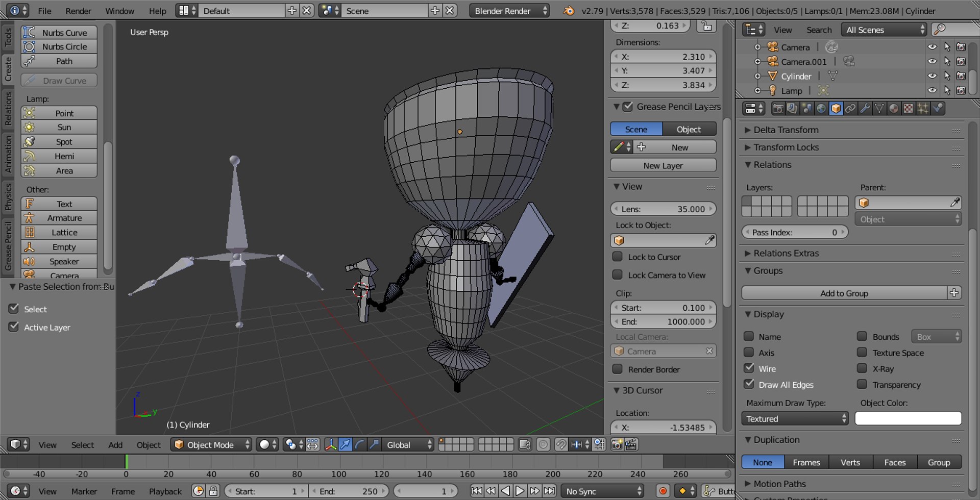Click the OpenGL render animation clapper icon
The image size is (980, 500).
[631, 444]
